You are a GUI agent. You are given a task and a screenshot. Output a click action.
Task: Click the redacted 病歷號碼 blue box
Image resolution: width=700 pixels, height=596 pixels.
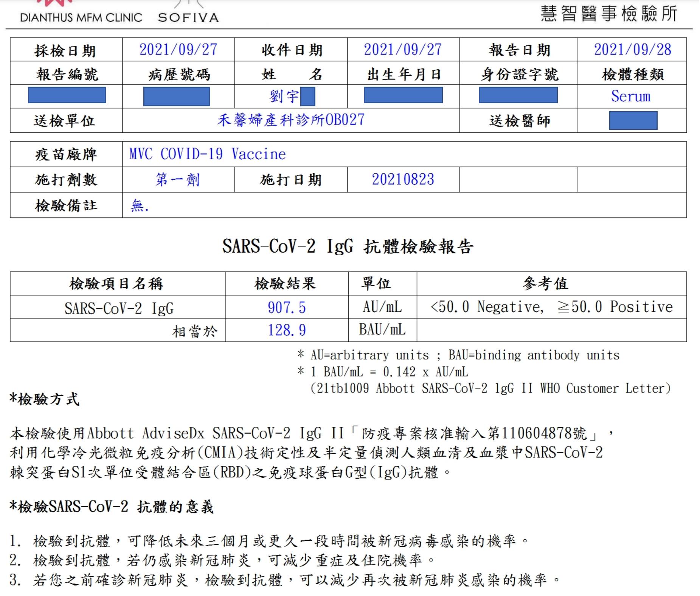click(x=177, y=96)
